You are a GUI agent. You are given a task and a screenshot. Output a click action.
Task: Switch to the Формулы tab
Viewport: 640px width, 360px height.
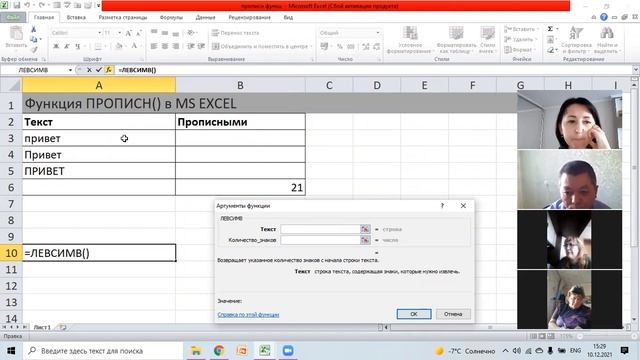171,17
